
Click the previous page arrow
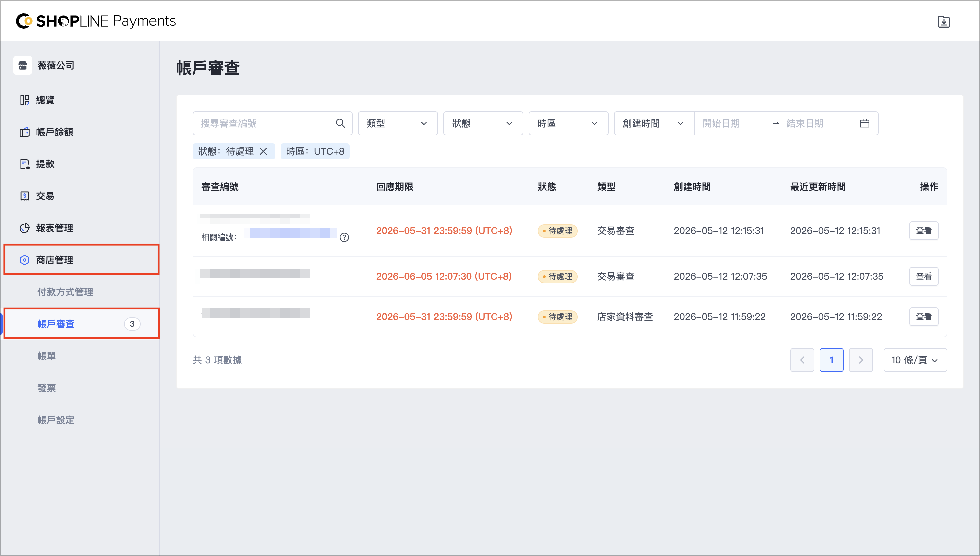tap(802, 360)
